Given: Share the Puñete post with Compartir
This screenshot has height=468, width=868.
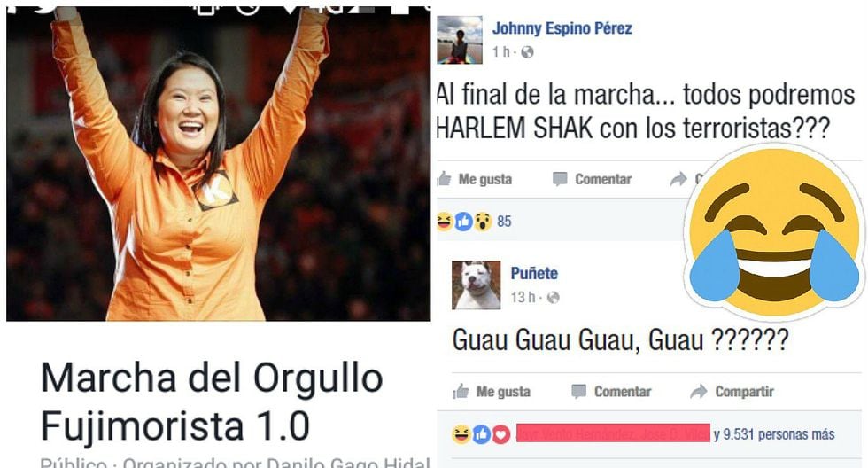Looking at the screenshot, I should click(732, 392).
